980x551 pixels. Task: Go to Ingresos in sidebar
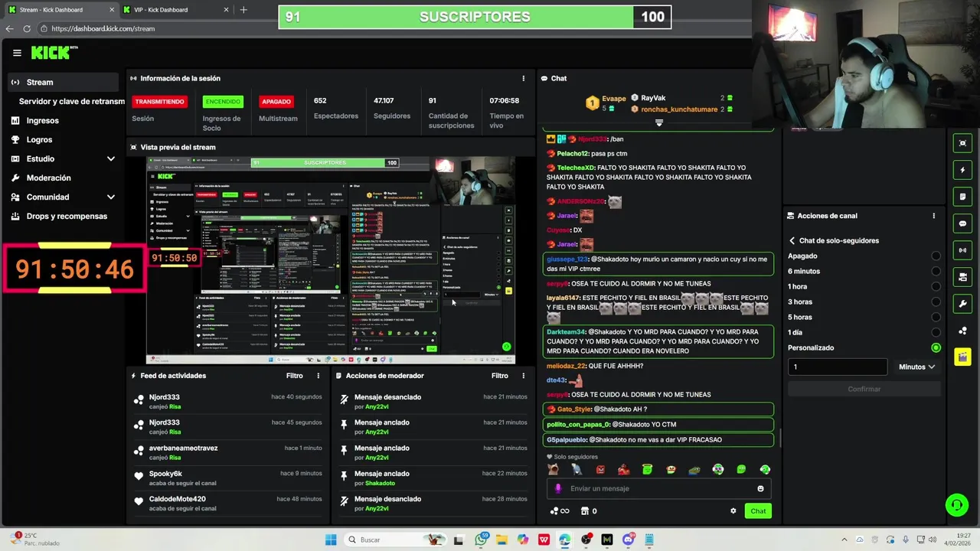pos(42,120)
